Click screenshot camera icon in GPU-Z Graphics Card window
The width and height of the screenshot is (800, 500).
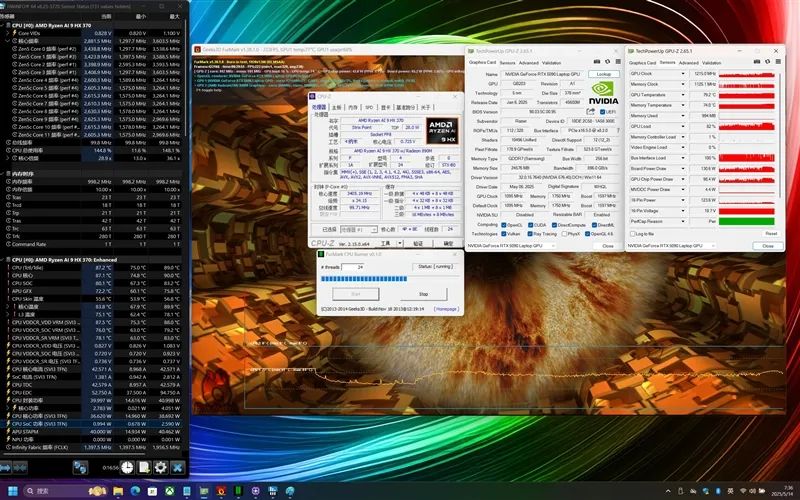pos(597,62)
